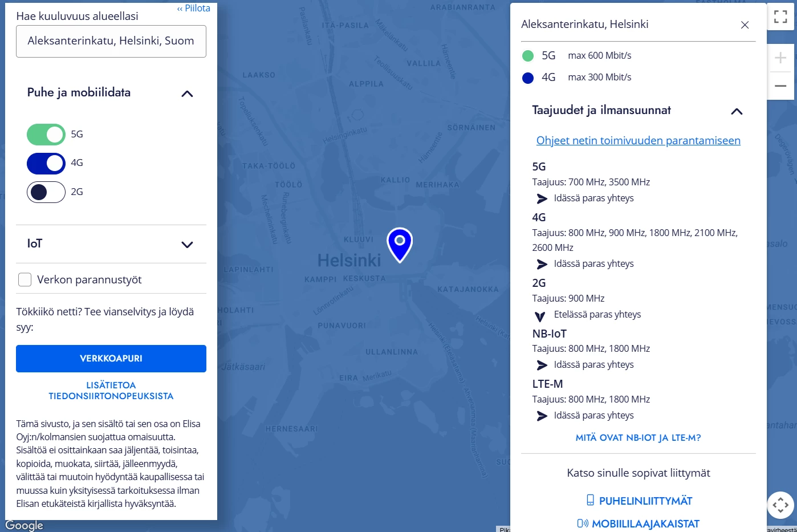Click the Kallio district label
This screenshot has width=797, height=532.
(x=395, y=180)
